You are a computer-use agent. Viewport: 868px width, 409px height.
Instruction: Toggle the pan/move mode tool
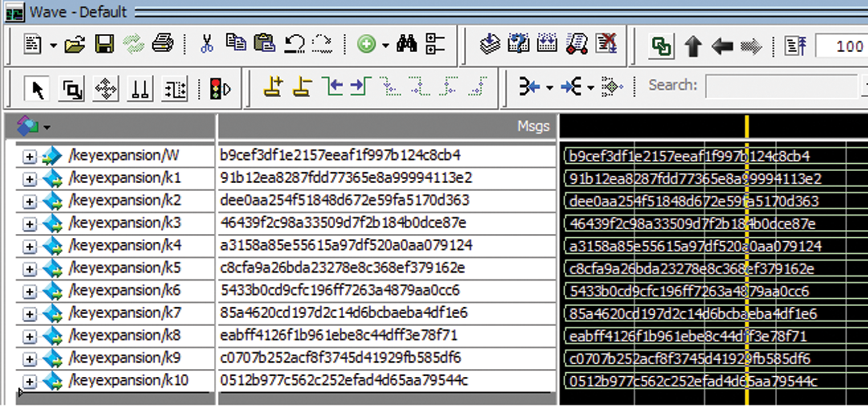click(106, 90)
